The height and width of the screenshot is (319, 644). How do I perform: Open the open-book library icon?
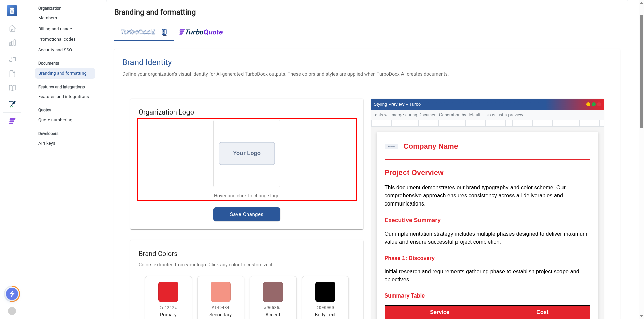(12, 88)
